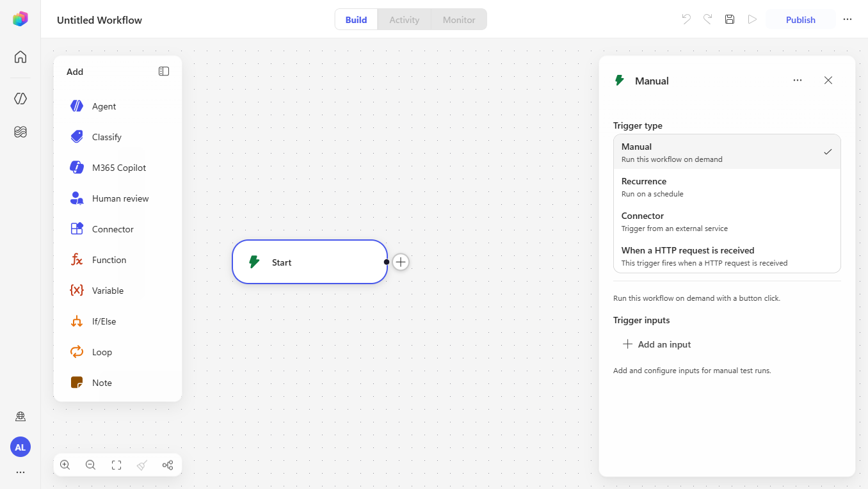Choose Recurrence trigger type
868x489 pixels.
tap(727, 186)
